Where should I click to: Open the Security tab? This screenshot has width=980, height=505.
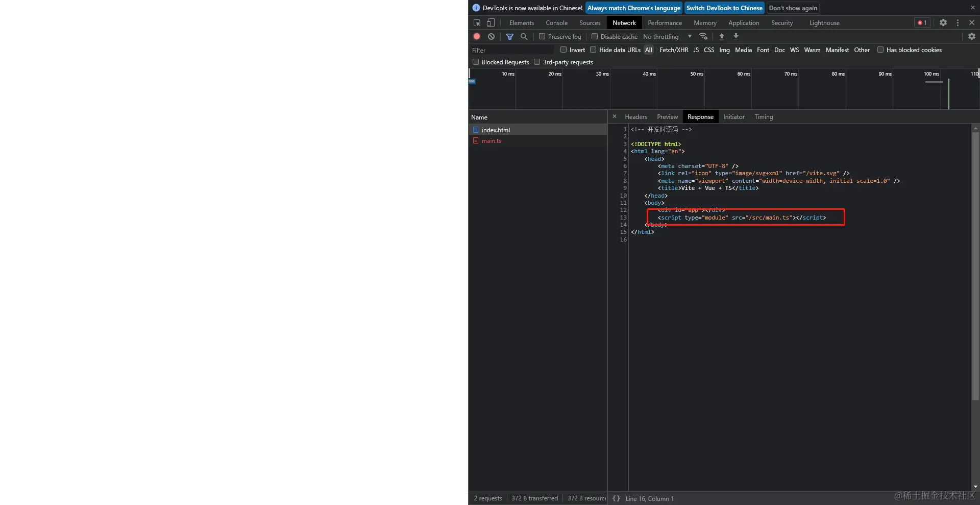[x=782, y=23]
